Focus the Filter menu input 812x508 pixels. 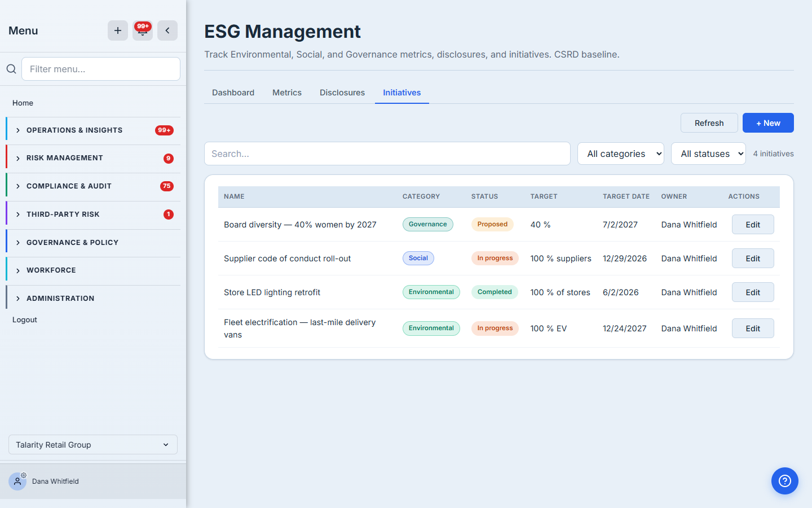pos(101,69)
